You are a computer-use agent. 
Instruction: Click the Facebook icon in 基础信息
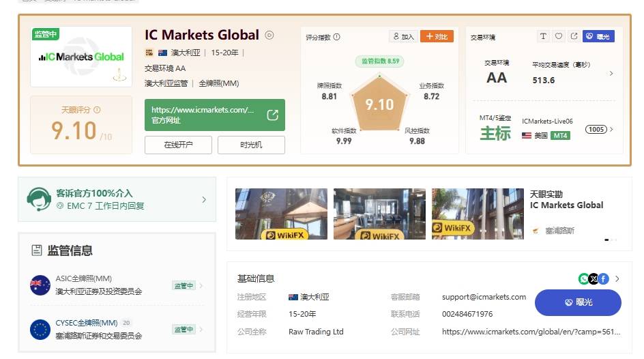point(603,279)
